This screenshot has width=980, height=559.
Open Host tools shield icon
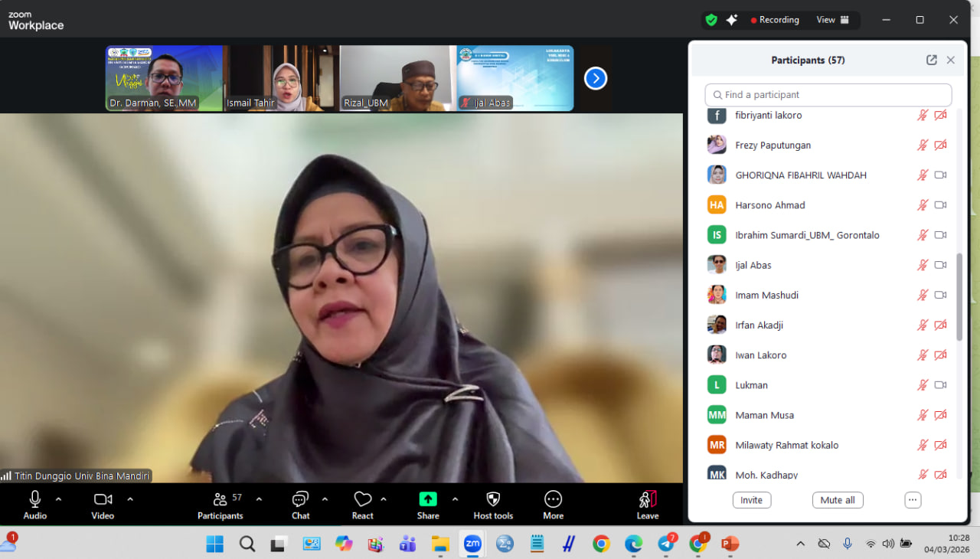click(x=493, y=499)
